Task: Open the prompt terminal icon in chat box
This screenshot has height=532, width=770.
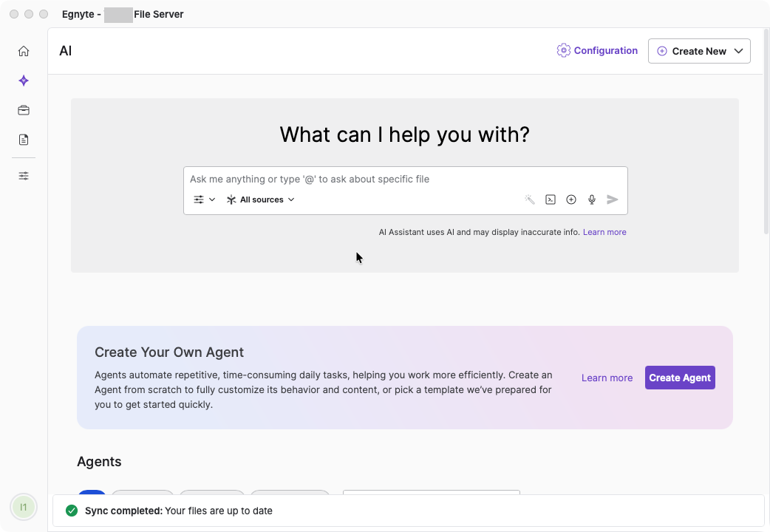Action: coord(550,199)
